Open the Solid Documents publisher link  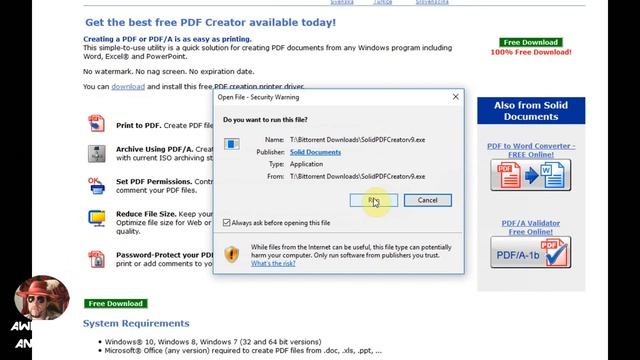(x=315, y=152)
